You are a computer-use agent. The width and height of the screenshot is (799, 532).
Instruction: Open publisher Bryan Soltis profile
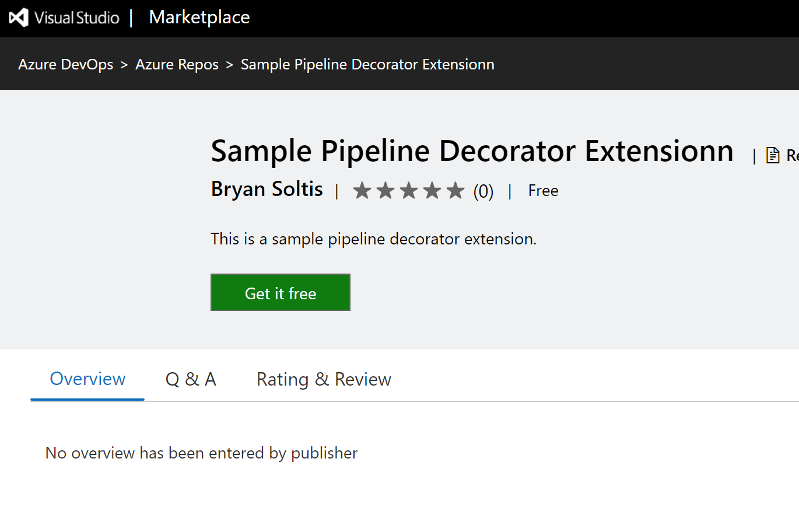tap(267, 188)
